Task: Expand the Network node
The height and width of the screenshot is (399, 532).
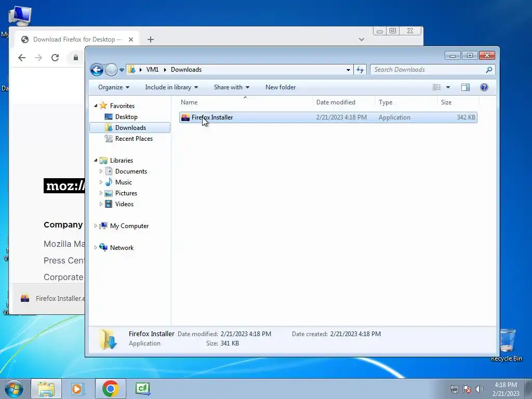Action: tap(96, 248)
